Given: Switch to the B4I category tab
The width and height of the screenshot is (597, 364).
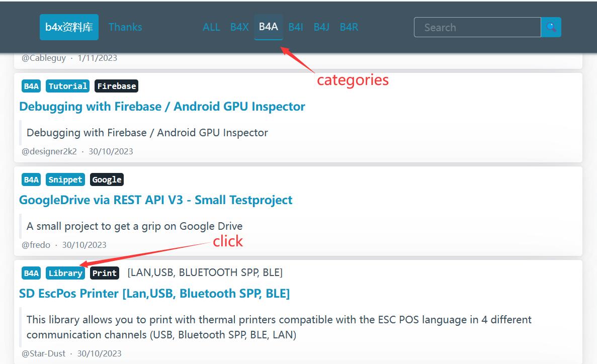Looking at the screenshot, I should (x=296, y=27).
